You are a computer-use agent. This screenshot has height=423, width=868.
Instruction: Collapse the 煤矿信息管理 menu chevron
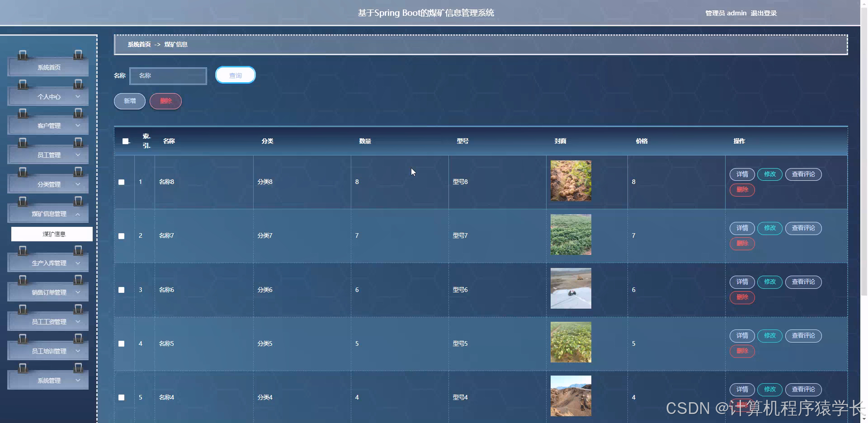coord(78,214)
